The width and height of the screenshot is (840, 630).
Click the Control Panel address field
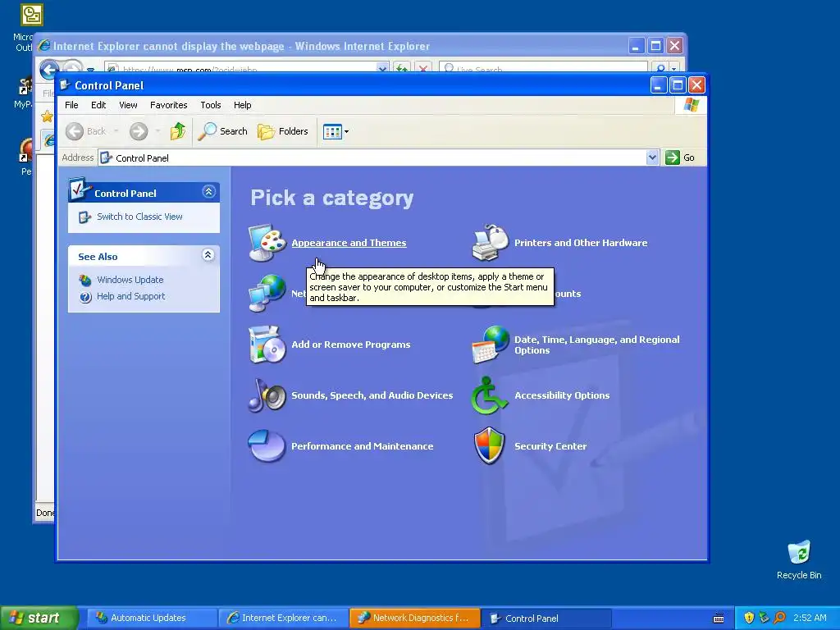372,157
